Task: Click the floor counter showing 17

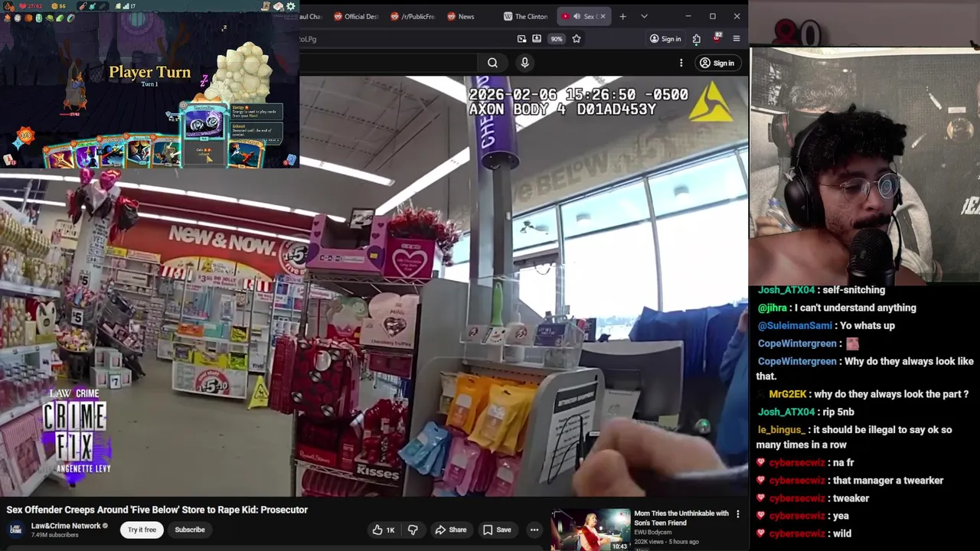Action: (x=130, y=6)
